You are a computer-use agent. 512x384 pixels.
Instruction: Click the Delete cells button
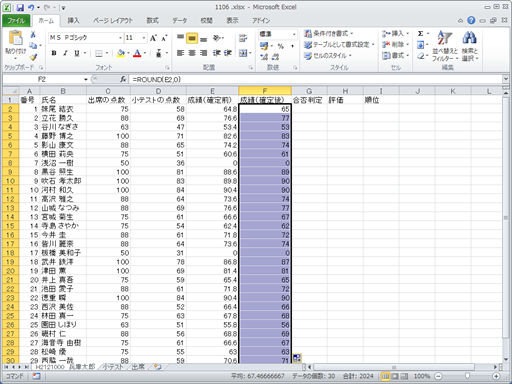(396, 45)
